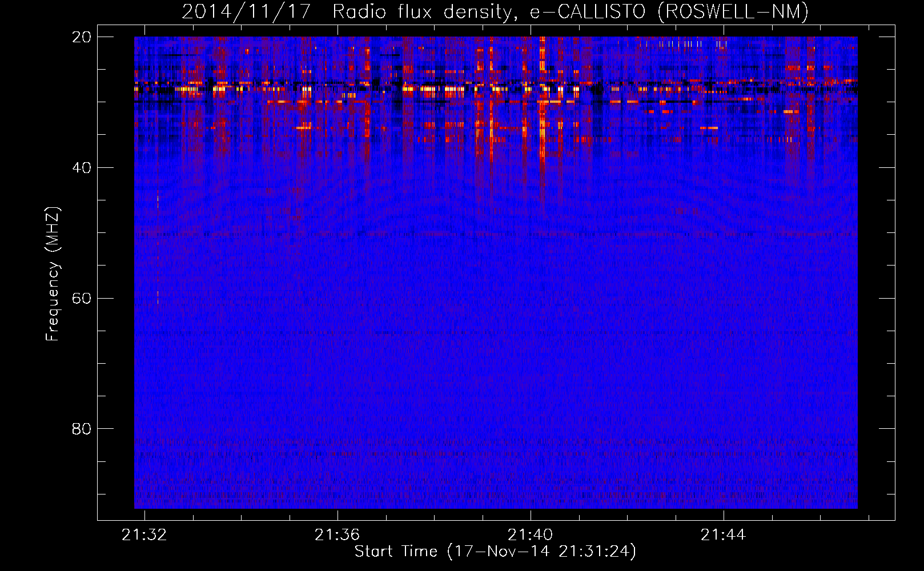
Task: Click the spectrogram plot area
Action: 496,272
